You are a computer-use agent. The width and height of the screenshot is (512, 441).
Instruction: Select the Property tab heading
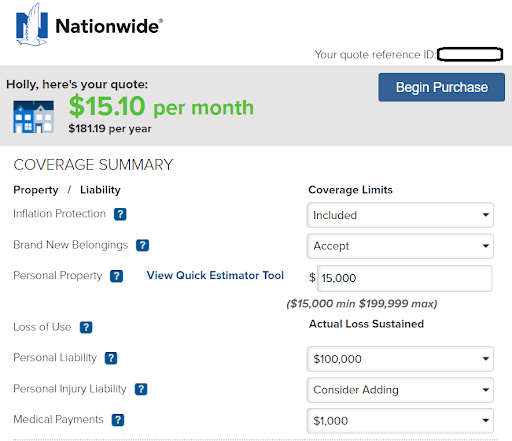tap(36, 190)
